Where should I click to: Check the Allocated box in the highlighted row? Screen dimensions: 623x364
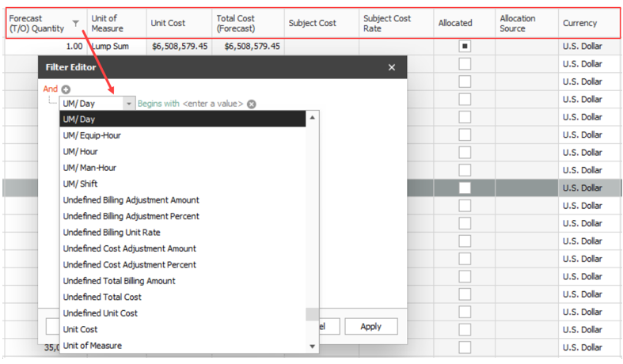click(465, 188)
